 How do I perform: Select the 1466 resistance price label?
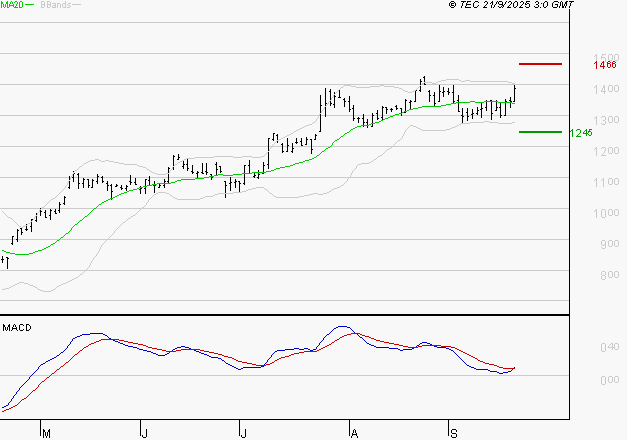pos(603,65)
